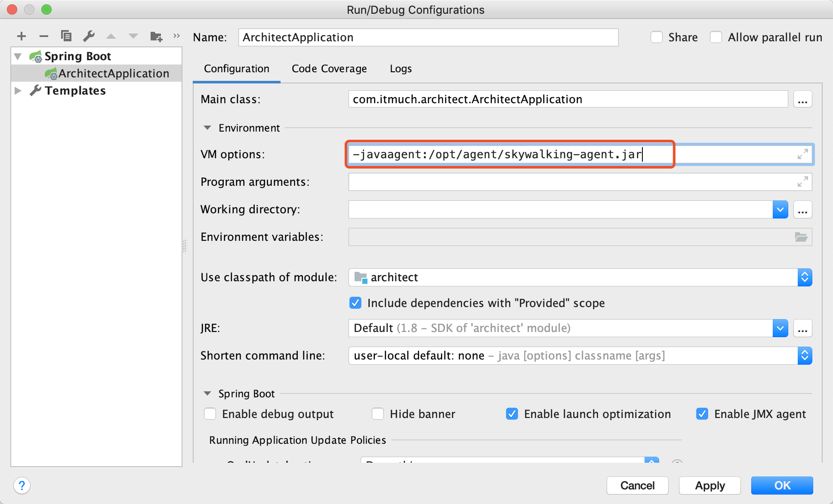Image resolution: width=833 pixels, height=504 pixels.
Task: Toggle the Share configuration checkbox
Action: 655,37
